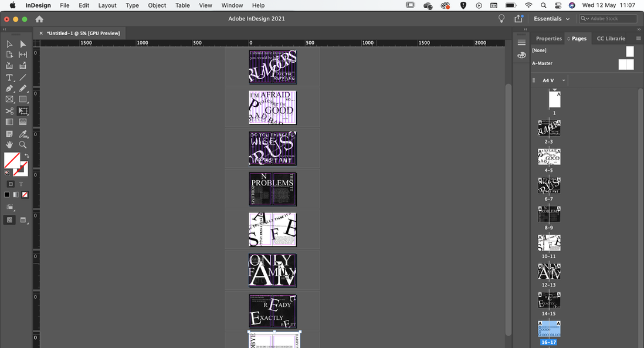Cycle Pages tab panel size
Image resolution: width=644 pixels, height=348 pixels.
pos(568,39)
